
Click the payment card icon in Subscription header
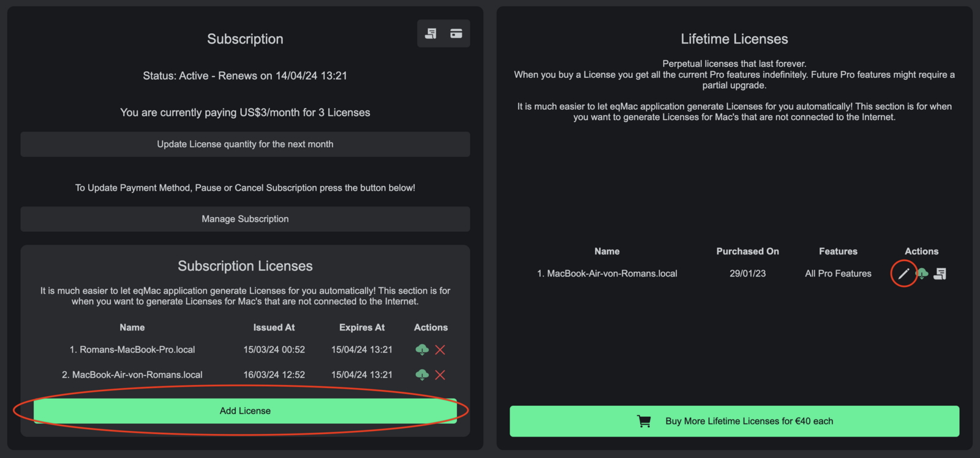[456, 34]
